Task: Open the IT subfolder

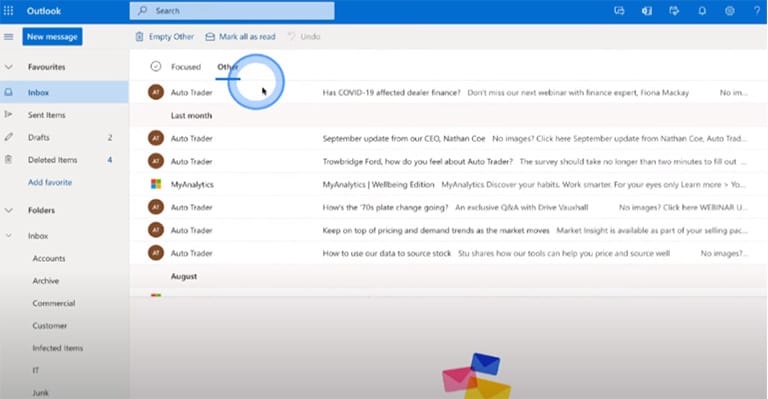Action: coord(35,370)
